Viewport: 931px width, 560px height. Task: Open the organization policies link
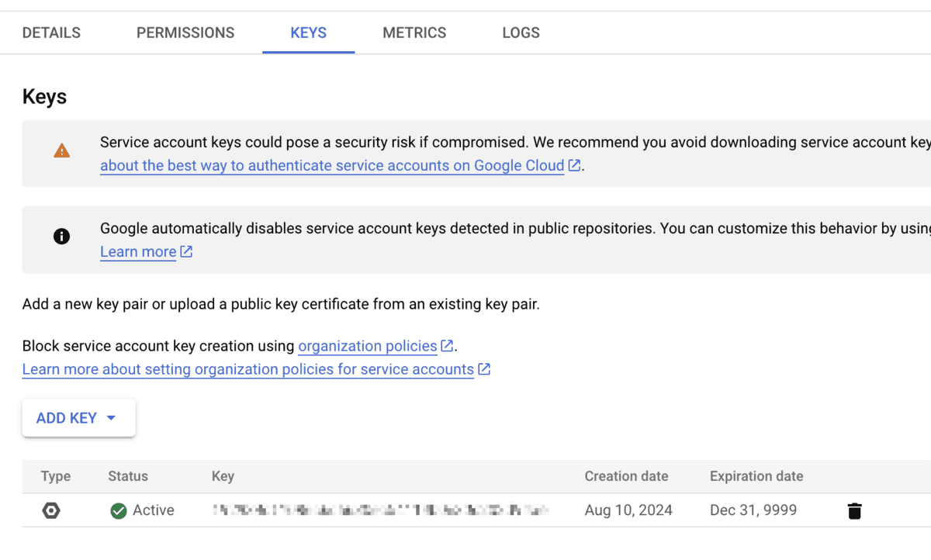[x=368, y=346]
